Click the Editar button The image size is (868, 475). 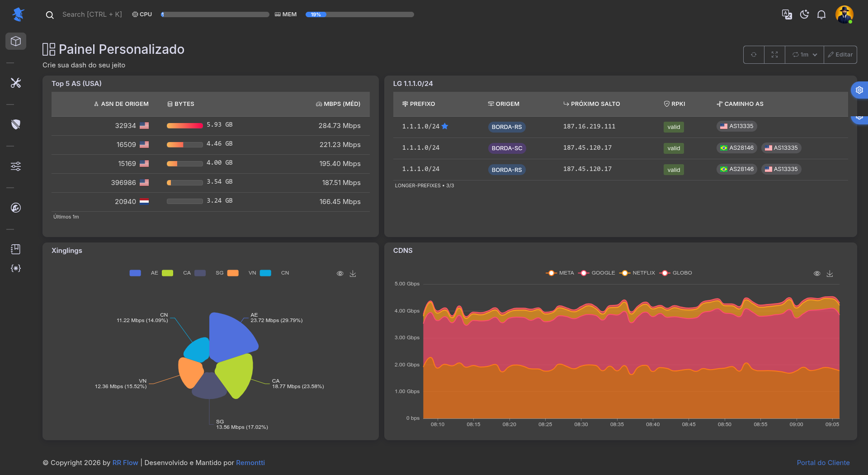coord(840,55)
